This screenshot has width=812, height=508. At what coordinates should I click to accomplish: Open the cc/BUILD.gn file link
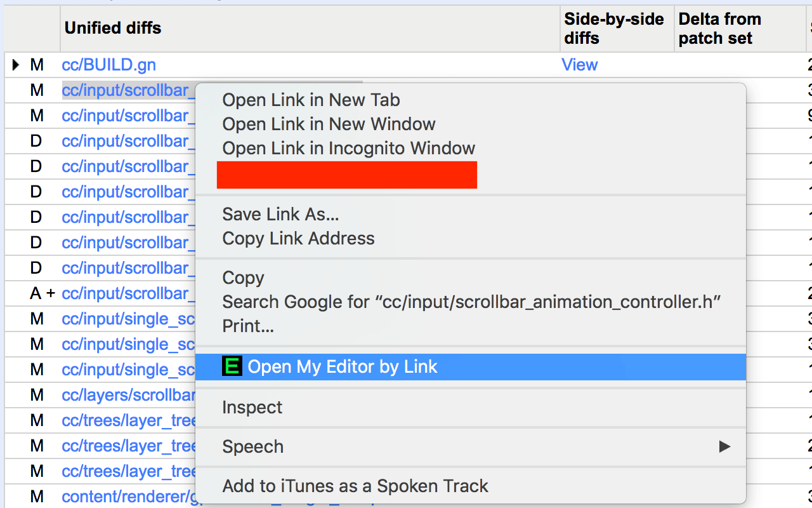pos(108,65)
